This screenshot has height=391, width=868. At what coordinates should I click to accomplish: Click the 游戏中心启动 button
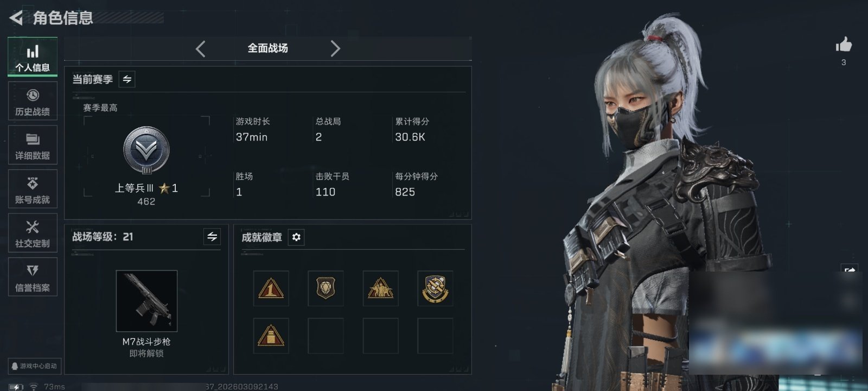[34, 366]
